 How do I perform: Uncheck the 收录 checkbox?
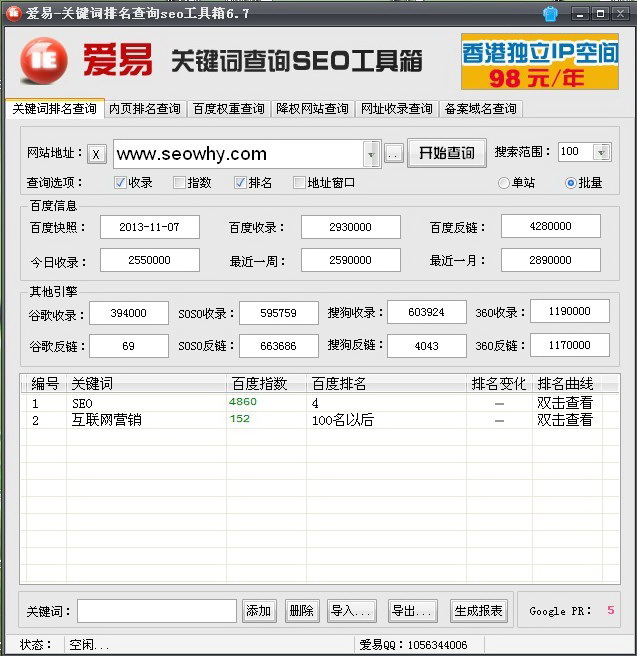click(120, 182)
